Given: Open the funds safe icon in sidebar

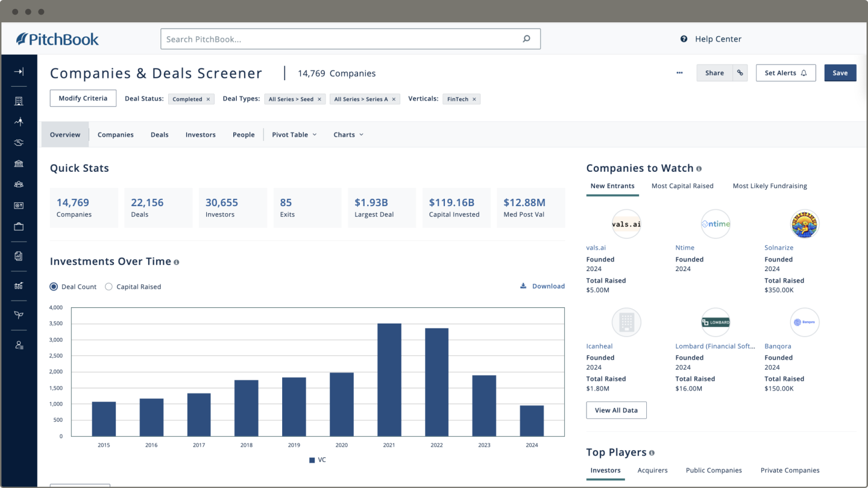Looking at the screenshot, I should coord(19,205).
